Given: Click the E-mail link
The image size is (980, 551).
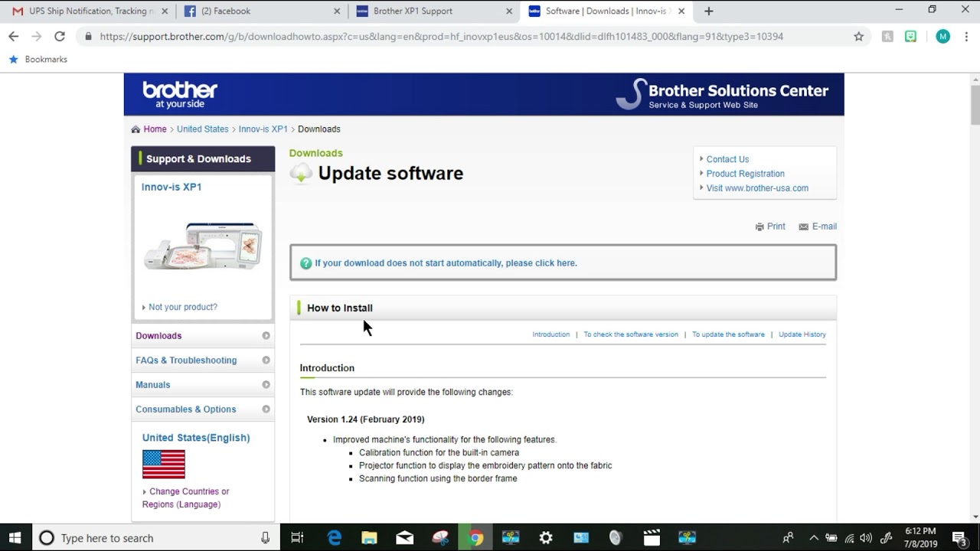Looking at the screenshot, I should click(x=825, y=227).
